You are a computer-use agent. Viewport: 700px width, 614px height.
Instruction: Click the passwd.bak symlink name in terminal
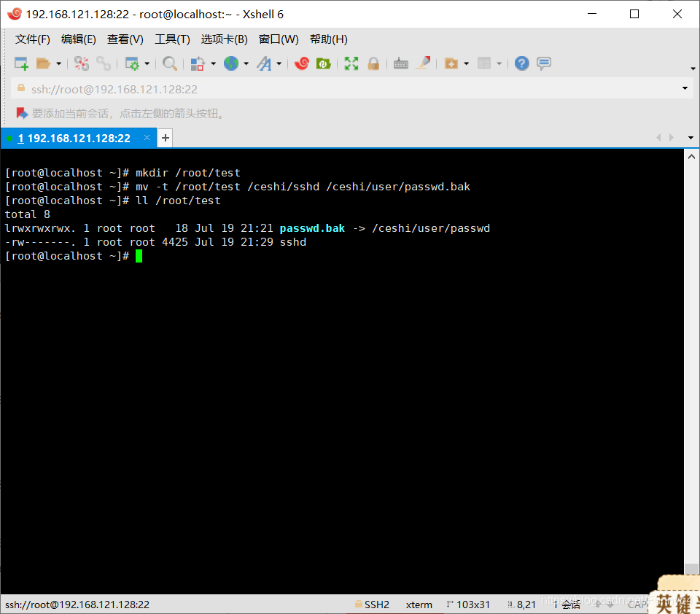click(x=312, y=228)
